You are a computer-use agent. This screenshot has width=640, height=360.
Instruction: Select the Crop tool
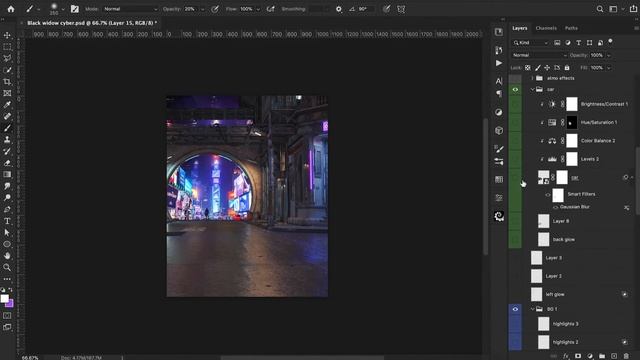(7, 82)
